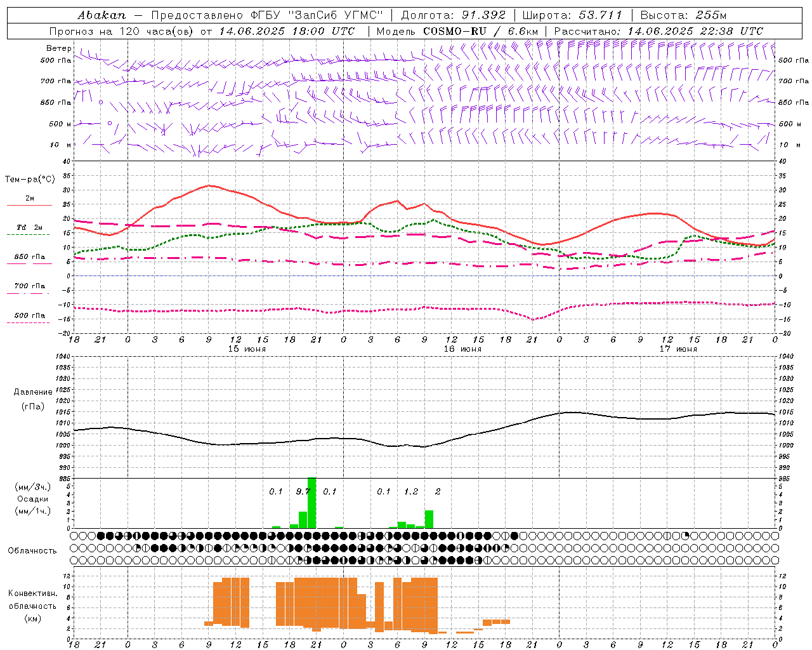Click the calculated time 14.06.2025 22:38 UTC

point(695,31)
